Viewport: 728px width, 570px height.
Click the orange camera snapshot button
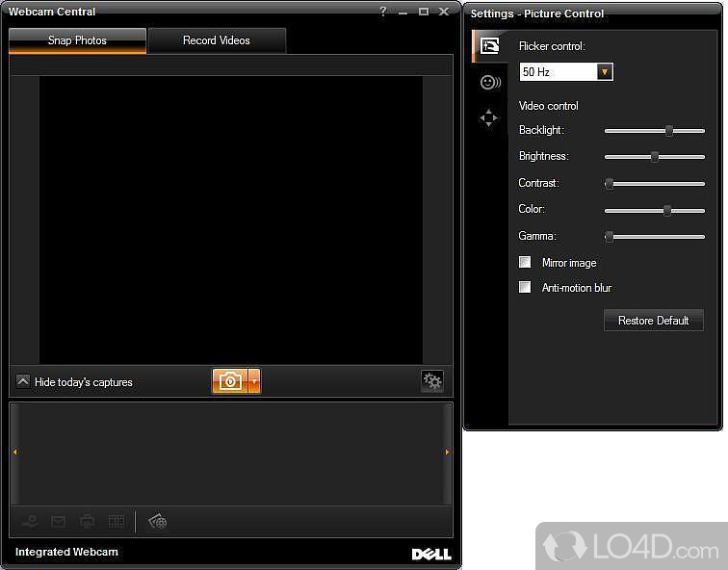[x=230, y=381]
